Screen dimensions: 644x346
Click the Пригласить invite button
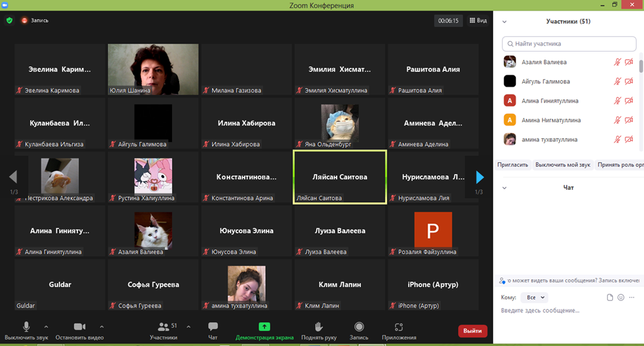pos(513,165)
